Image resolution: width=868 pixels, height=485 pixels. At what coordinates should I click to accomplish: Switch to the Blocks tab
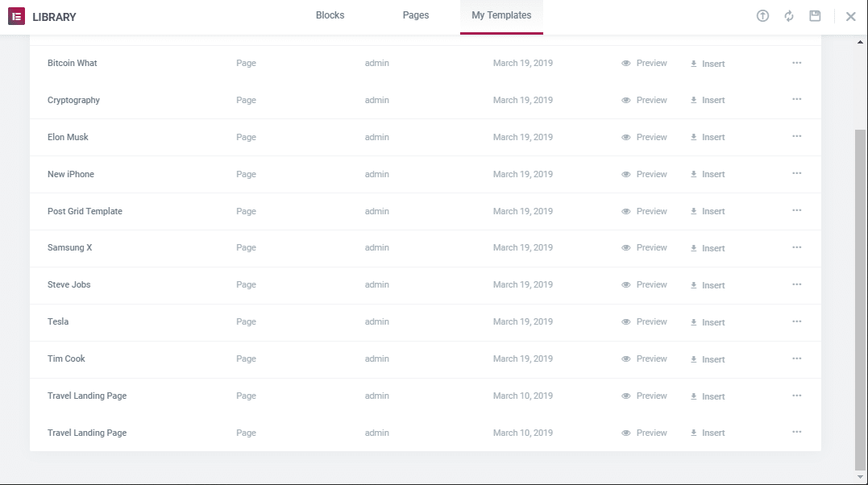330,15
